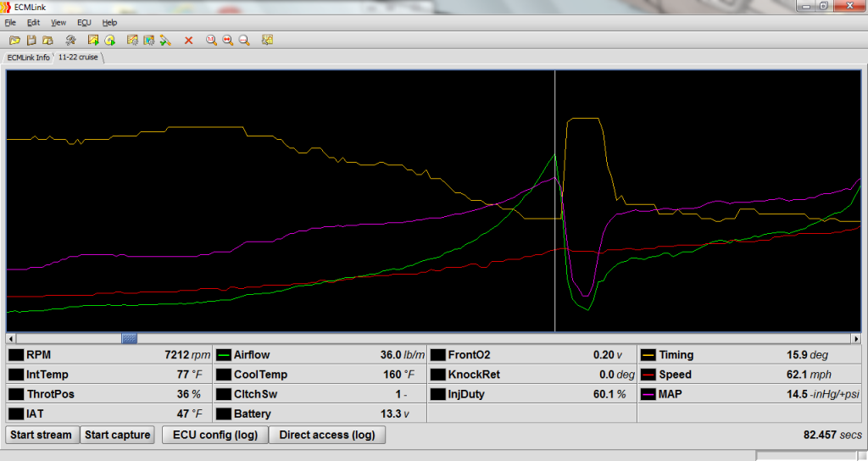Viewport: 868px width, 461px height.
Task: Click the green Airflow color swatch
Action: (224, 355)
